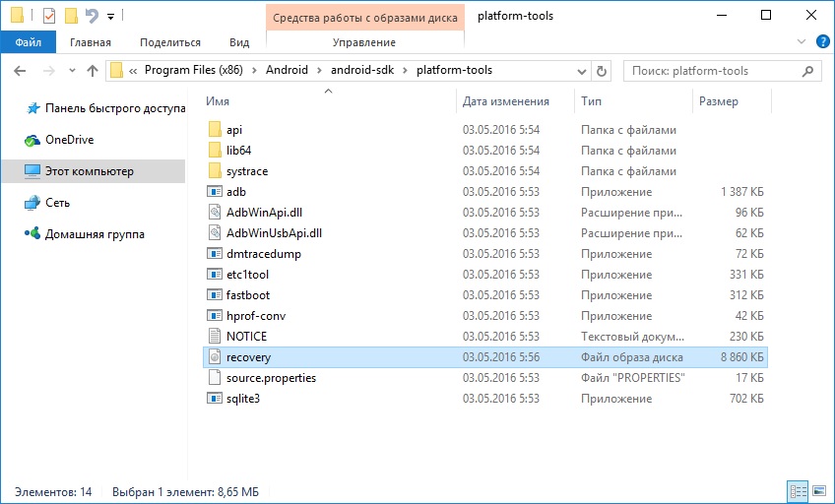Select Этот компьютер in the navigation pane
Image resolution: width=835 pixels, height=504 pixels.
89,171
